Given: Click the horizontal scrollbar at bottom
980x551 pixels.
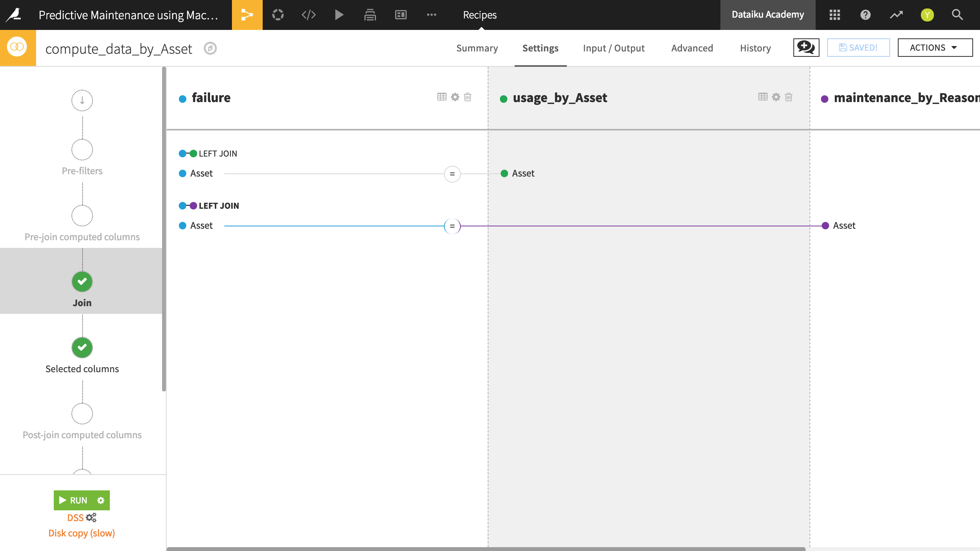Looking at the screenshot, I should 486,549.
